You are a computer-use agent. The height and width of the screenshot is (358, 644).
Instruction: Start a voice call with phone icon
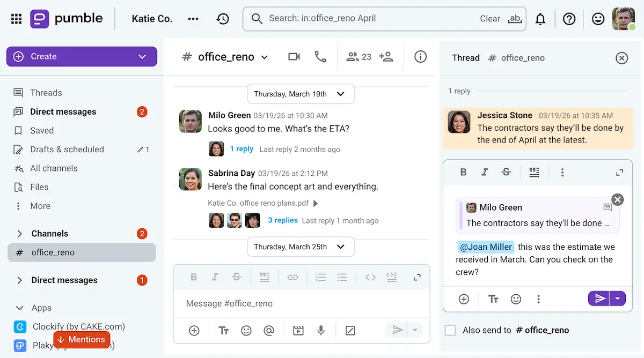[320, 56]
